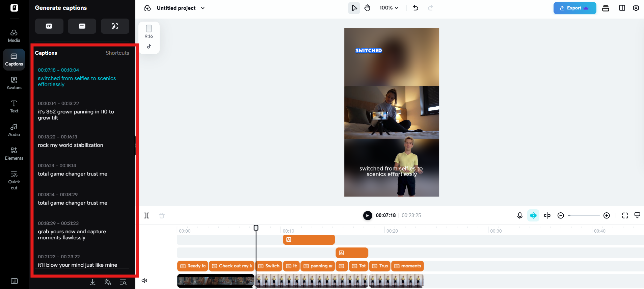Select the first orange text clip at 00:10
Viewport: 644px width, 289px height.
click(309, 240)
